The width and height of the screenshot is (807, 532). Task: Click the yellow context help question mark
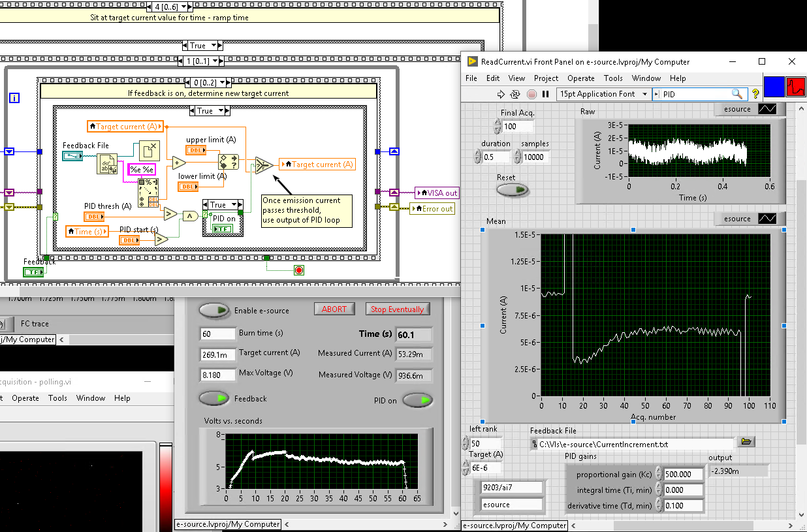[755, 94]
